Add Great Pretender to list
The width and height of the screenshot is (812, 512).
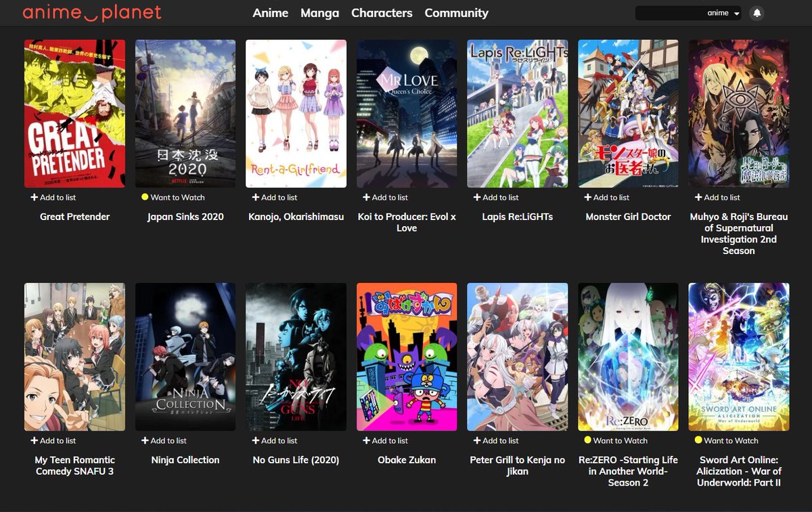(x=53, y=197)
